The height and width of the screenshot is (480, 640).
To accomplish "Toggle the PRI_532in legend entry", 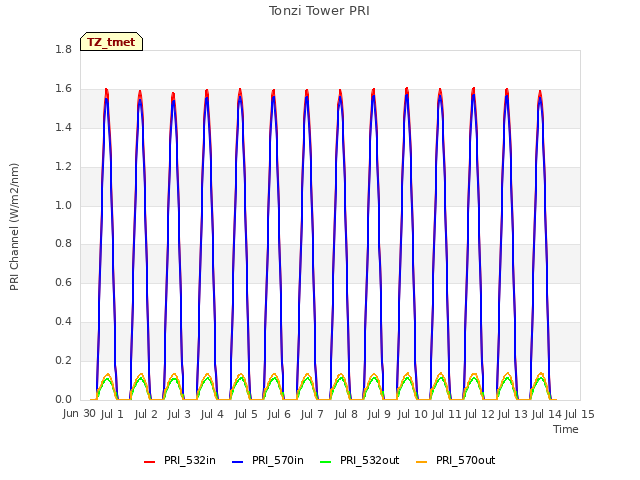I will (180, 460).
